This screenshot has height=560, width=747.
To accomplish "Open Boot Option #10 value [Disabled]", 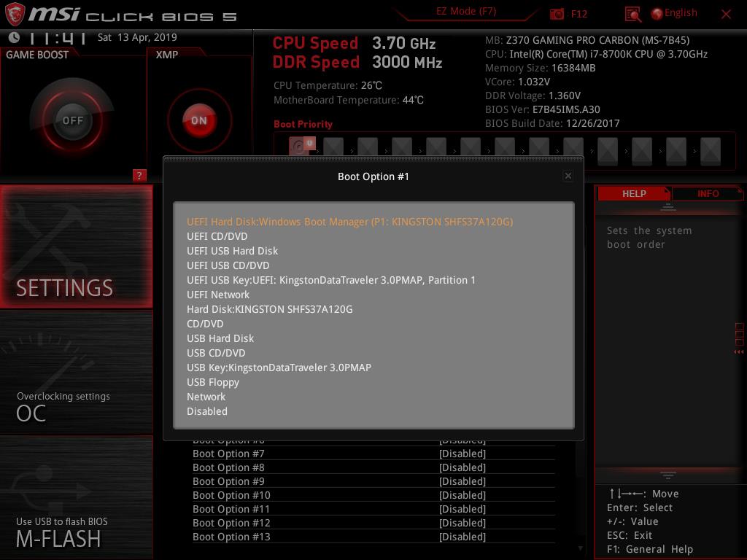I will pos(462,495).
